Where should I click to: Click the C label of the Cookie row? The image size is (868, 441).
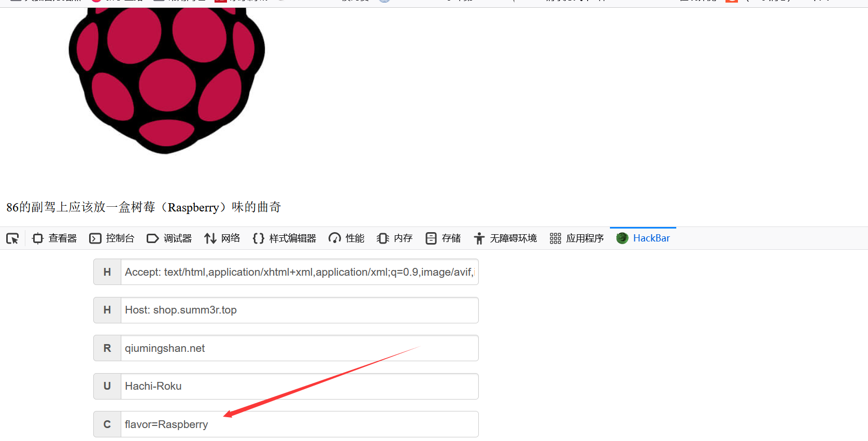tap(107, 424)
